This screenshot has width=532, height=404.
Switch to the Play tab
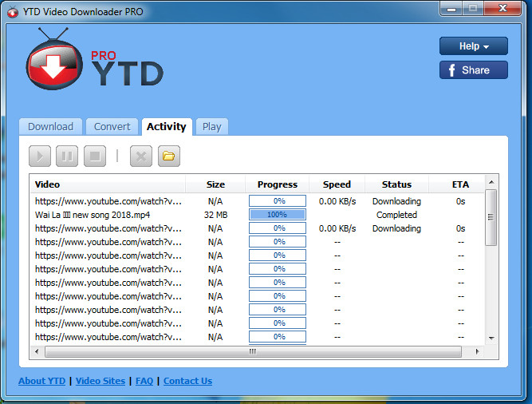coord(211,127)
